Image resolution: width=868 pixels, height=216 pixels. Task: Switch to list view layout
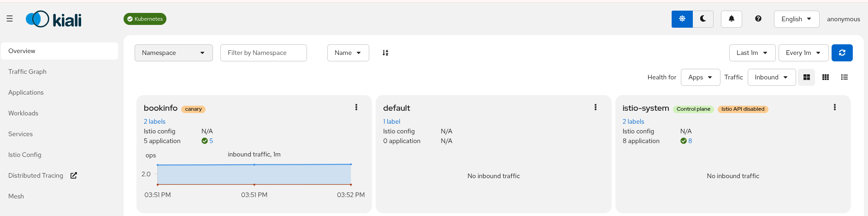pyautogui.click(x=844, y=77)
